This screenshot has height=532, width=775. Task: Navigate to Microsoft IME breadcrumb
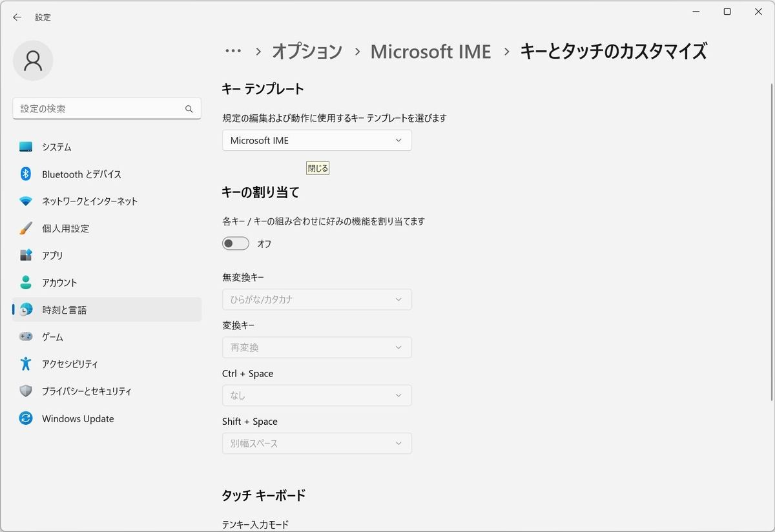coord(431,51)
